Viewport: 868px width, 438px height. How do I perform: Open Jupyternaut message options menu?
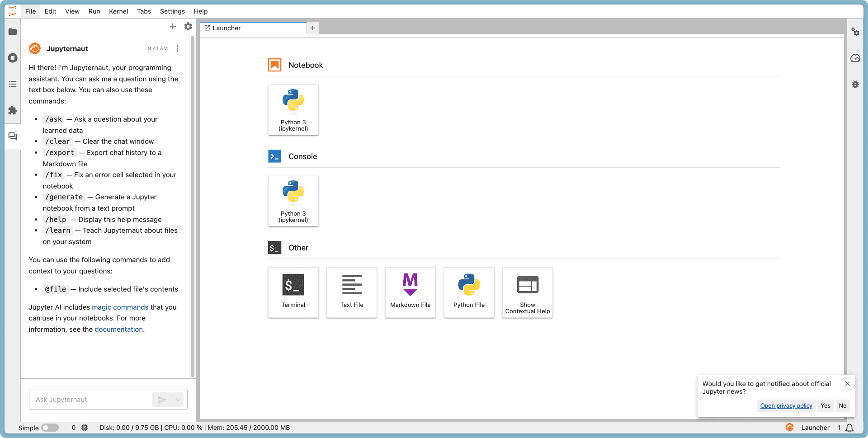(x=177, y=48)
